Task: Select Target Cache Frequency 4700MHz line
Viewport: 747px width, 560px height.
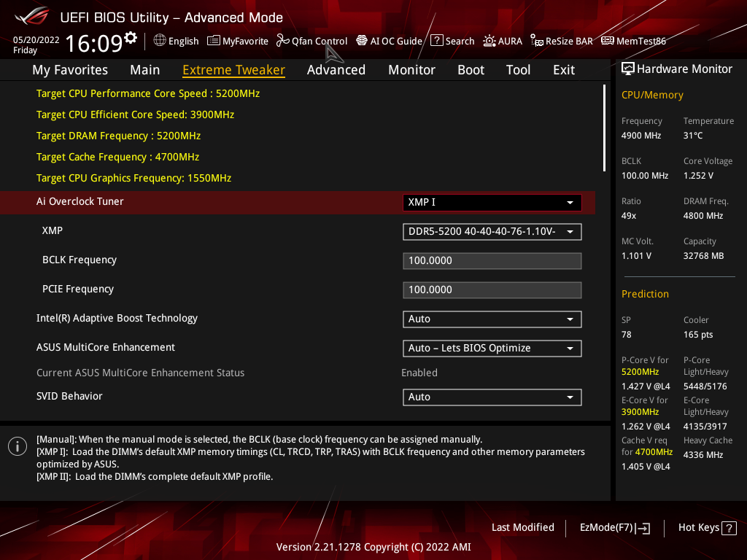Action: pyautogui.click(x=117, y=157)
